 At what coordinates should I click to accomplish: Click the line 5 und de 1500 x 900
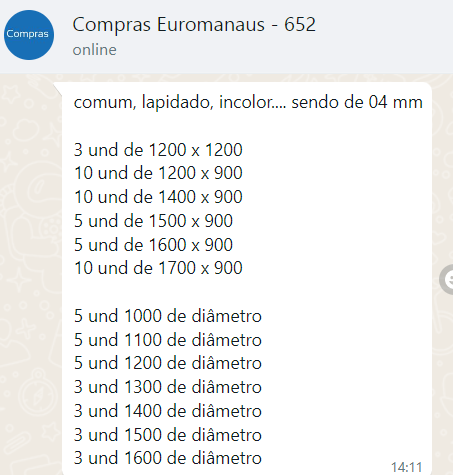click(153, 221)
